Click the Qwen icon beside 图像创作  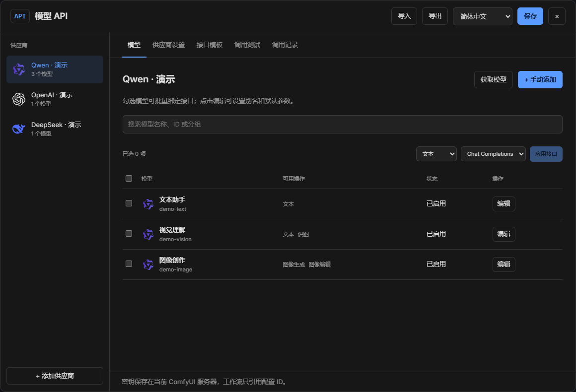pos(148,264)
